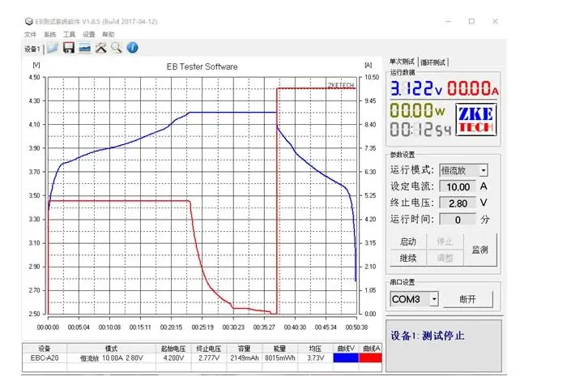Viewport: 588px width, 385px height.
Task: Click the 容量 column header
Action: [x=245, y=349]
